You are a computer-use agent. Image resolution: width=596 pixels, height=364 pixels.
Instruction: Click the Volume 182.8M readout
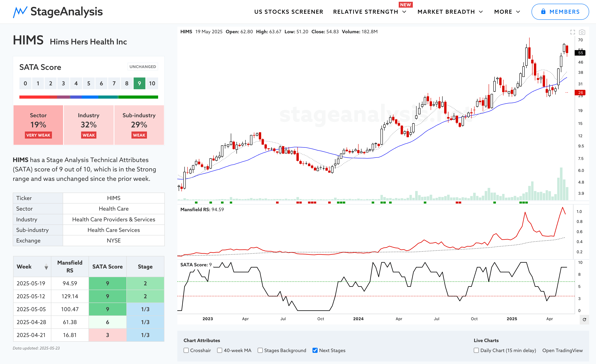coord(360,32)
